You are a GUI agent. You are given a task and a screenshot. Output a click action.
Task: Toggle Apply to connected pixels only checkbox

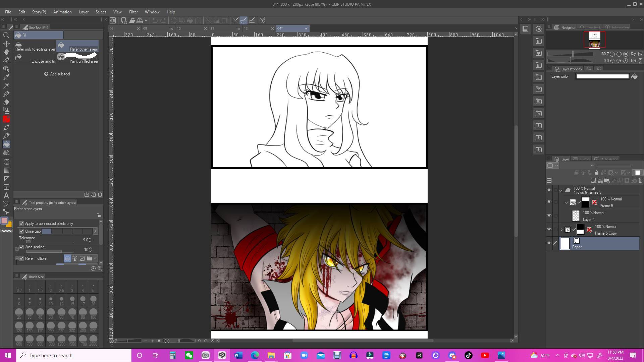(21, 224)
